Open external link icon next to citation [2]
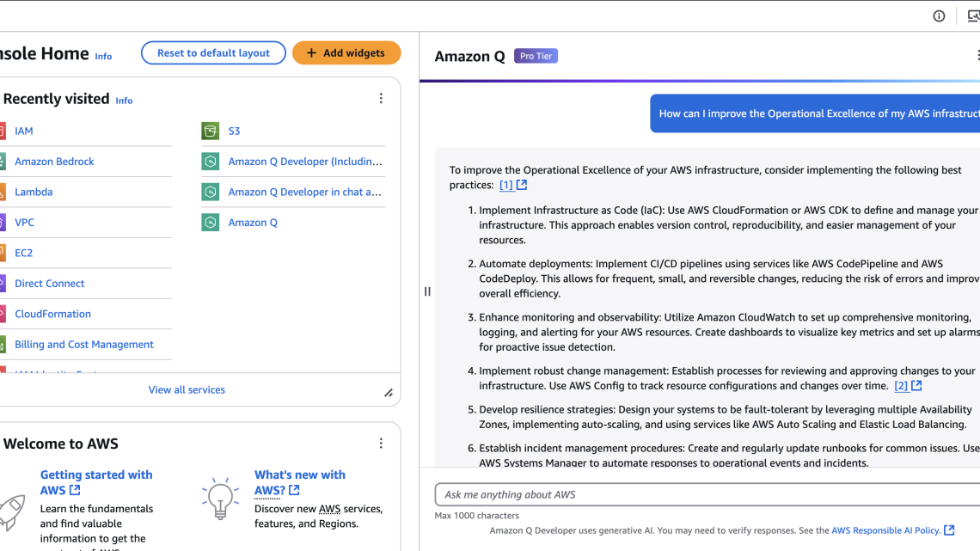The height and width of the screenshot is (551, 980). (x=916, y=385)
